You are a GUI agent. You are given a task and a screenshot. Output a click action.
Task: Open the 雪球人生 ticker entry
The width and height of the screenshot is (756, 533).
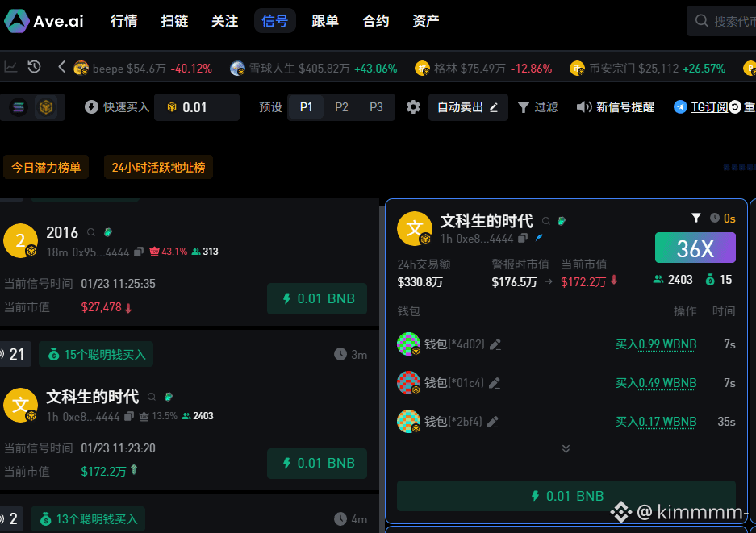pos(313,69)
